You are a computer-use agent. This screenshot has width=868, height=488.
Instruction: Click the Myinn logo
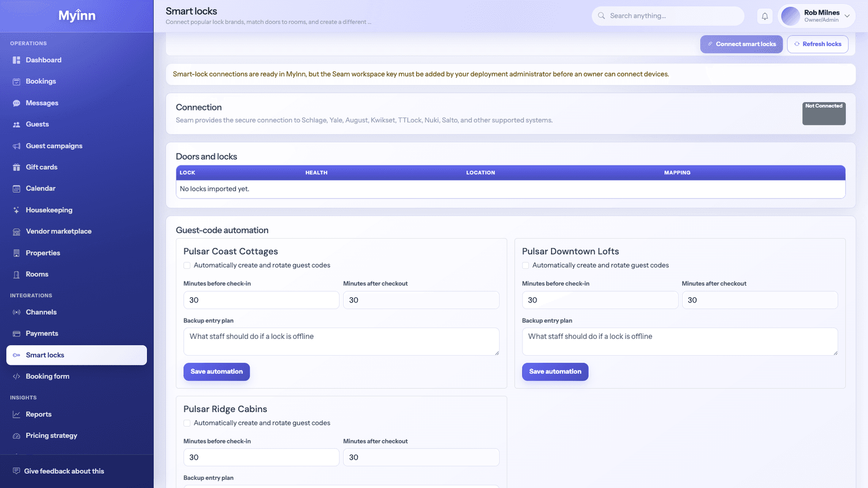click(x=77, y=16)
